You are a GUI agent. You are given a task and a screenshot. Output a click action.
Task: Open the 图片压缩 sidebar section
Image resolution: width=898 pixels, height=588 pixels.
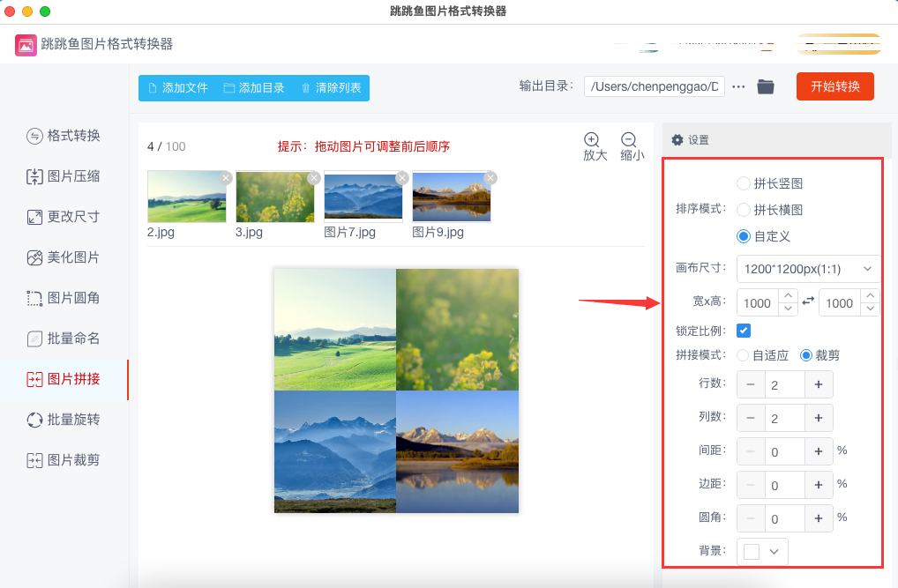coord(64,176)
